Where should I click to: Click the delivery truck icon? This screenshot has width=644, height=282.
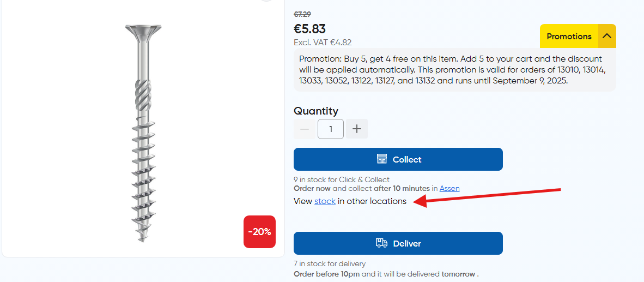(x=381, y=243)
